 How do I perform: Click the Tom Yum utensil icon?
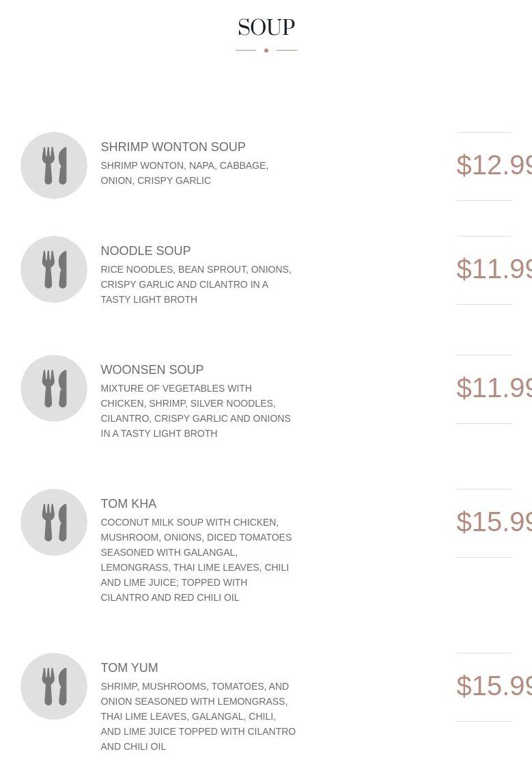click(x=54, y=686)
